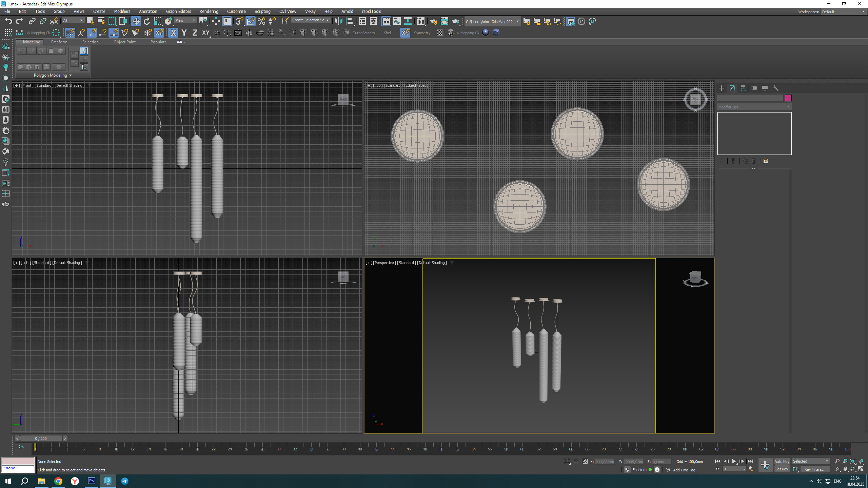This screenshot has width=868, height=488.
Task: Play the animation
Action: point(734,462)
